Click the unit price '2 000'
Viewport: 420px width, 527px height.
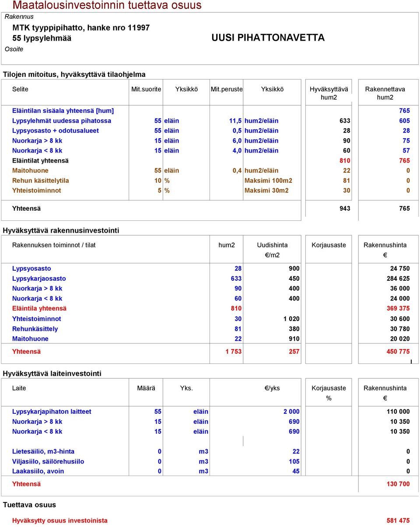291,412
